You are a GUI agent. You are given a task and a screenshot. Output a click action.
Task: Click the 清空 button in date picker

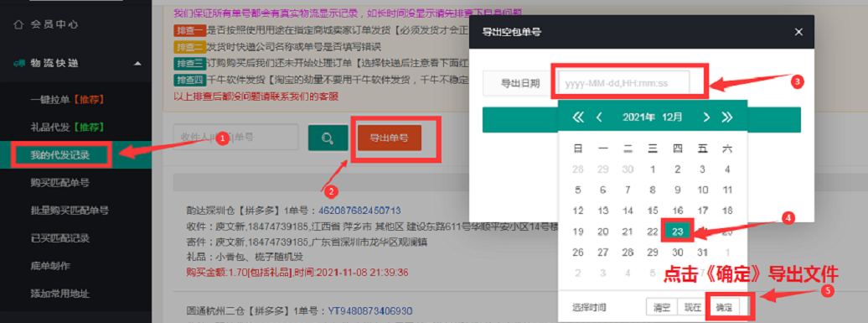coord(662,306)
